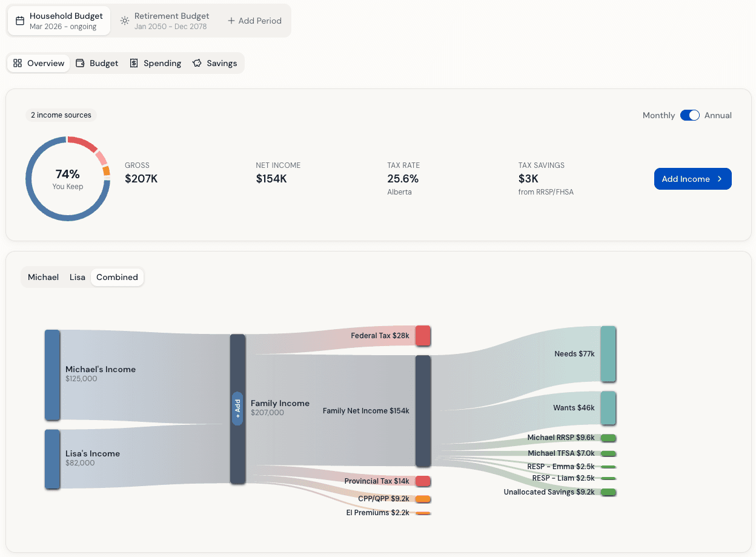Select the Family Net Income flow node
The image size is (756, 557).
422,411
